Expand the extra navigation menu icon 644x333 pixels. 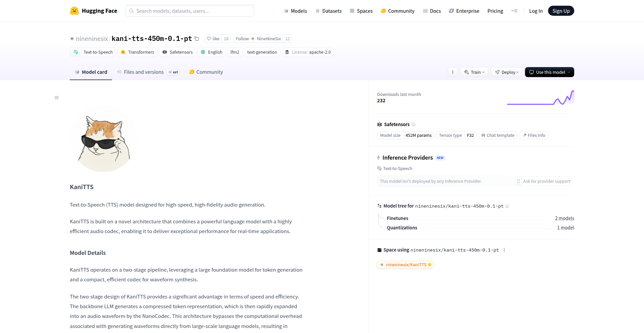(514, 11)
